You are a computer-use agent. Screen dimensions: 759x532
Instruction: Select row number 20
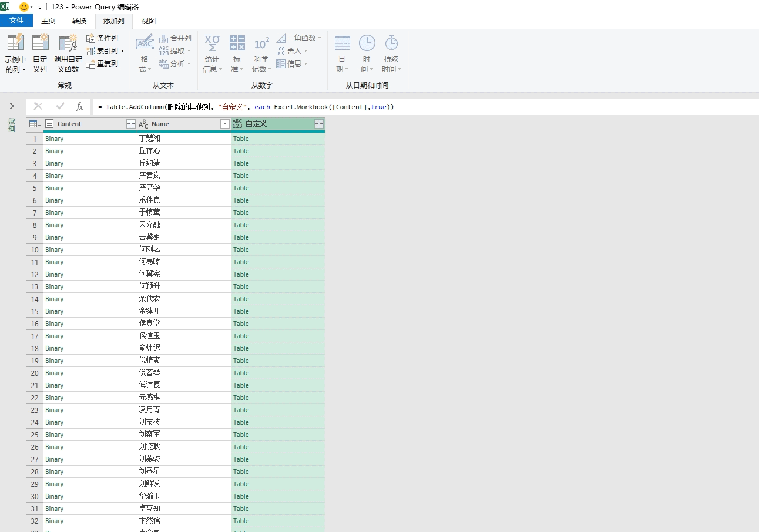coord(35,373)
